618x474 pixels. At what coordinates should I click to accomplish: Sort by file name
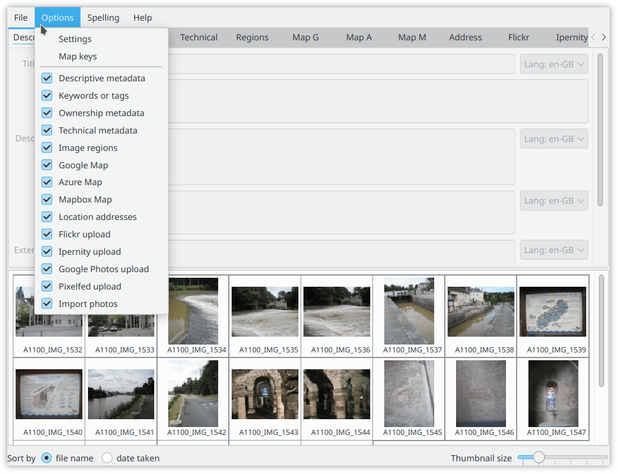pyautogui.click(x=67, y=458)
